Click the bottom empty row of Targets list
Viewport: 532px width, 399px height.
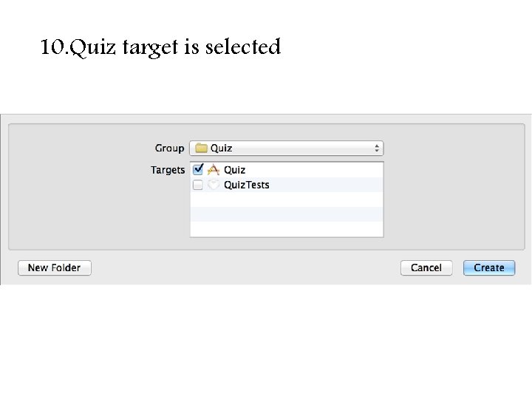tap(287, 230)
